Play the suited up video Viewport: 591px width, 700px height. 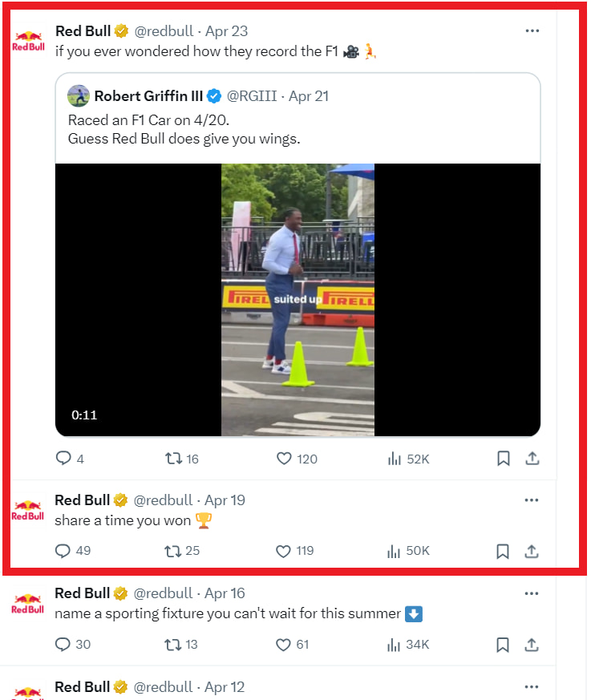(298, 300)
